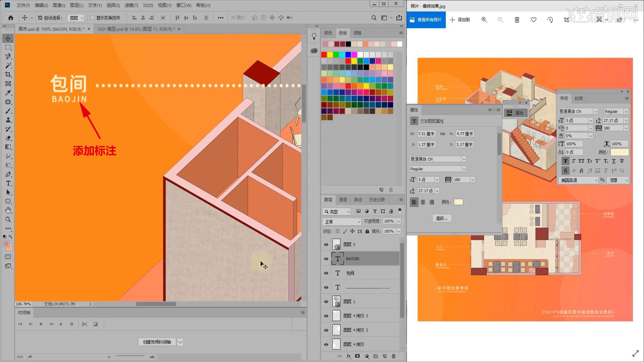
Task: Open the 颜色 panel tab
Action: [x=328, y=33]
